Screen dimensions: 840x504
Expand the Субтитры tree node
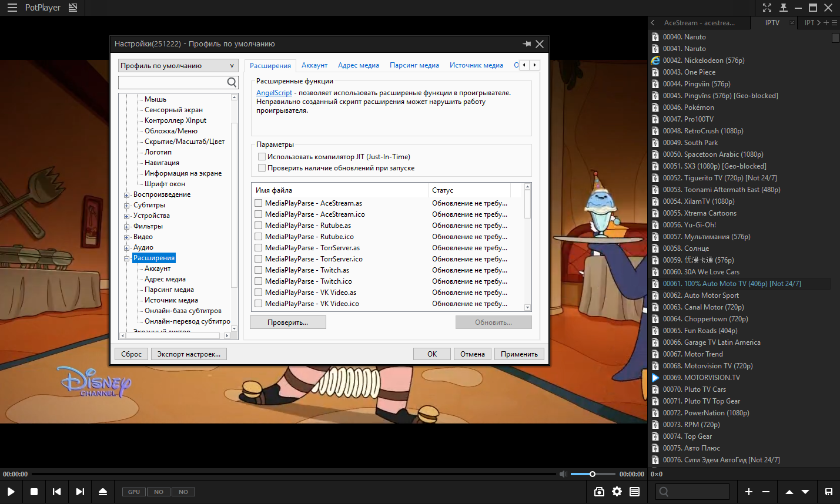pyautogui.click(x=127, y=206)
